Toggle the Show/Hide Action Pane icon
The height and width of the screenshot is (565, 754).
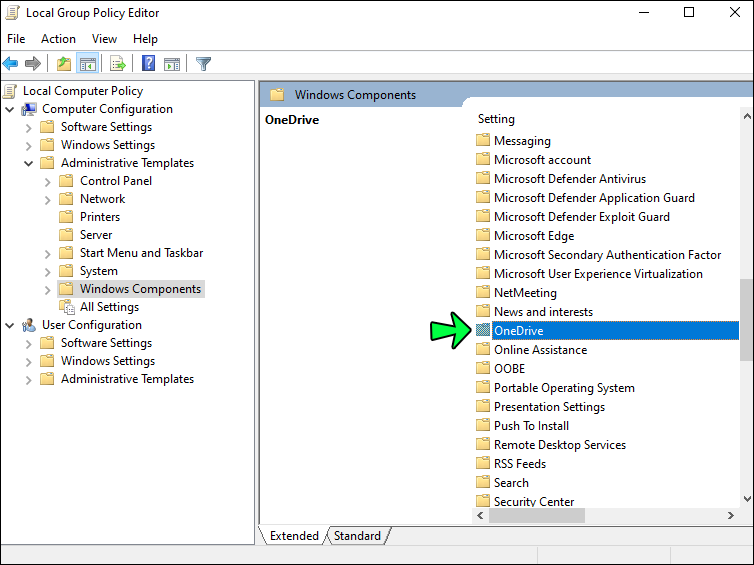172,63
